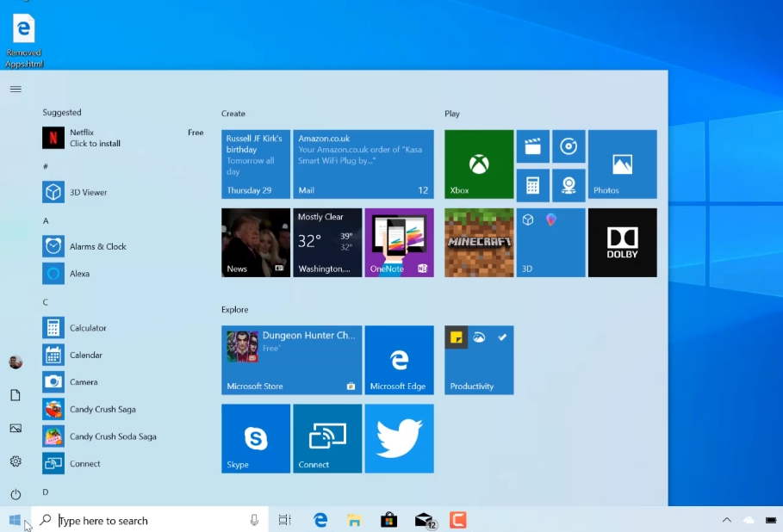Open File Explorer from the taskbar
783x532 pixels.
click(355, 521)
